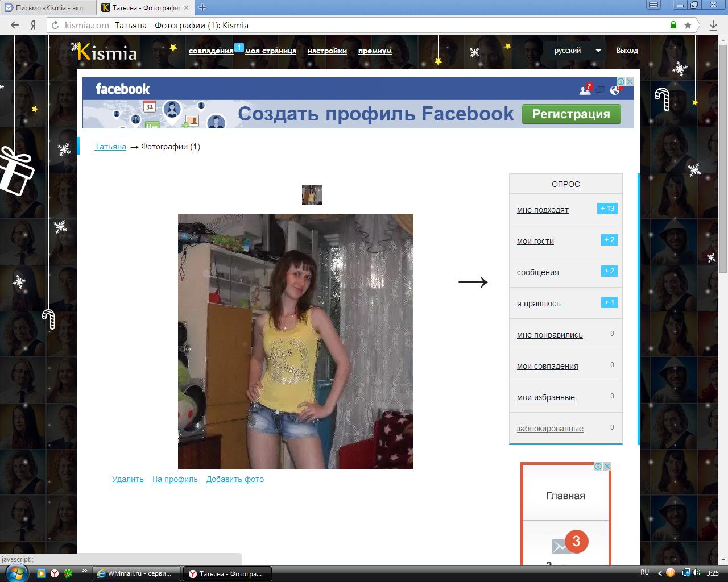Click the large profile photo

click(x=296, y=342)
